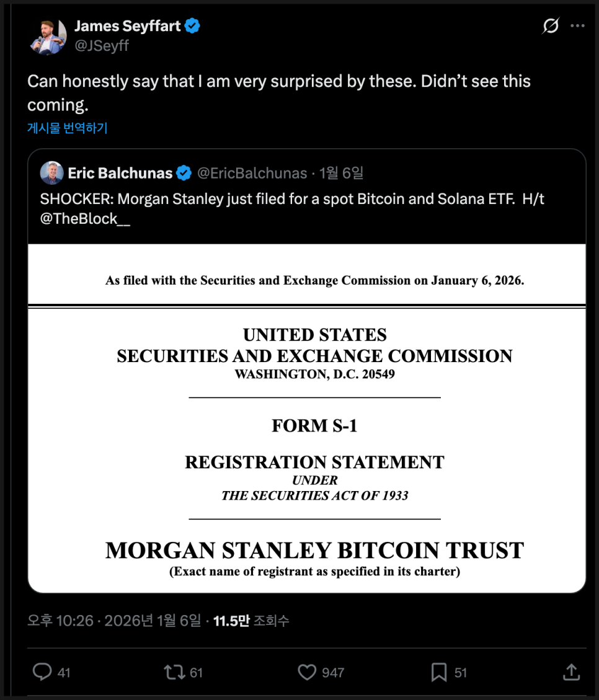Open the Grok icon at top right
This screenshot has height=700, width=599.
coord(550,26)
